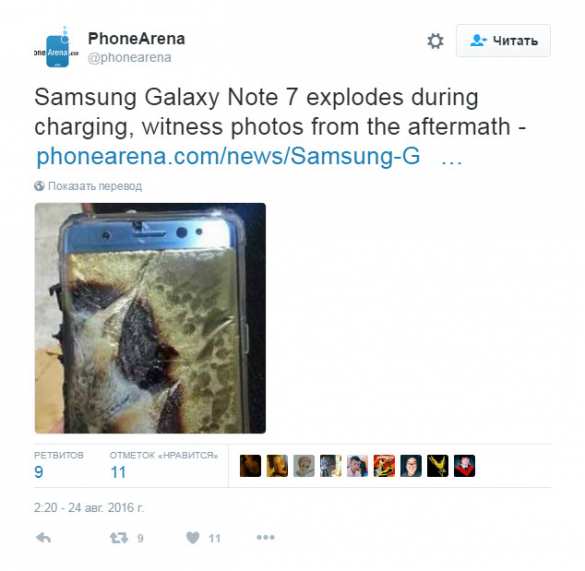
Task: Click the PhoneArena display name
Action: click(x=136, y=38)
